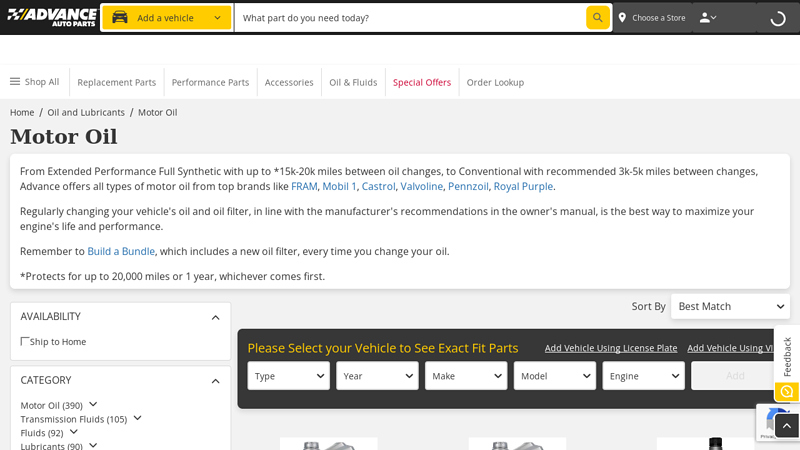Screen dimensions: 800x450
Task: Expand the Lubricants (90) category chevron
Action: 93,445
